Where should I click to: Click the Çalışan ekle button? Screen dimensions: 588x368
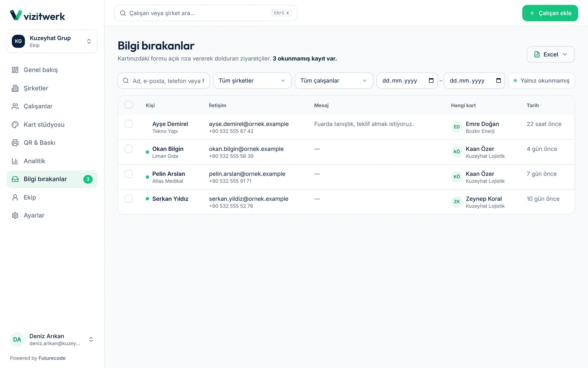(x=550, y=13)
